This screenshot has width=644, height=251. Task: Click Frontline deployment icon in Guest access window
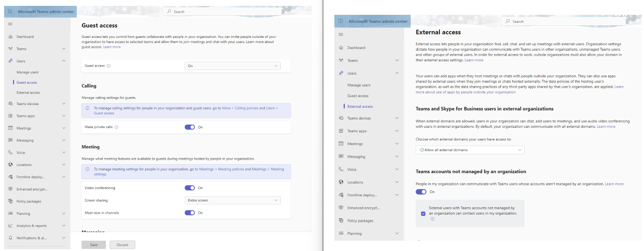(10, 177)
